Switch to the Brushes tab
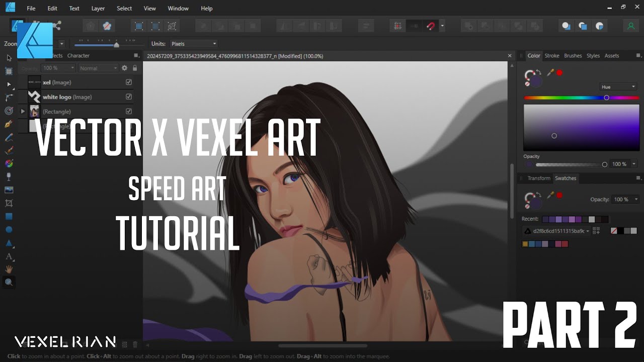644x362 pixels. pos(573,56)
